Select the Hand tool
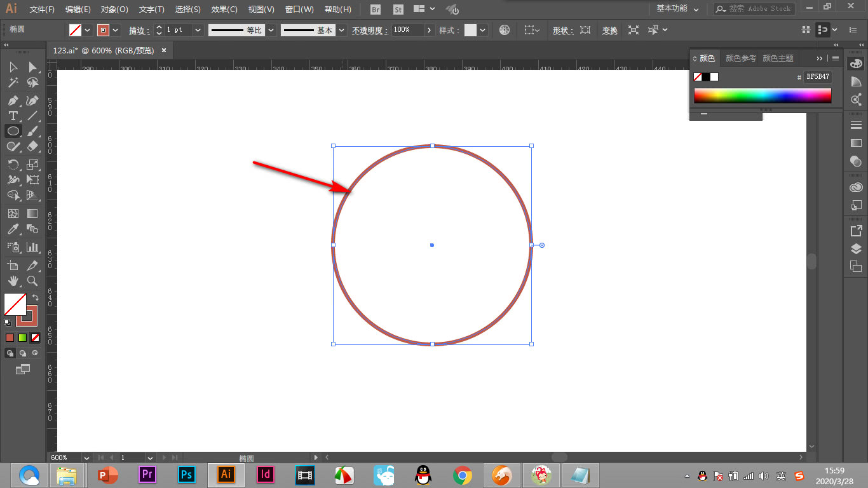The width and height of the screenshot is (868, 488). [x=13, y=281]
